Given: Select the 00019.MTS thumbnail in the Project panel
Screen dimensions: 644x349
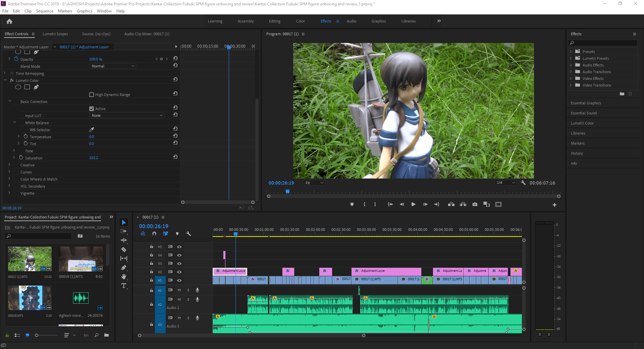Looking at the screenshot, I should pyautogui.click(x=30, y=298).
